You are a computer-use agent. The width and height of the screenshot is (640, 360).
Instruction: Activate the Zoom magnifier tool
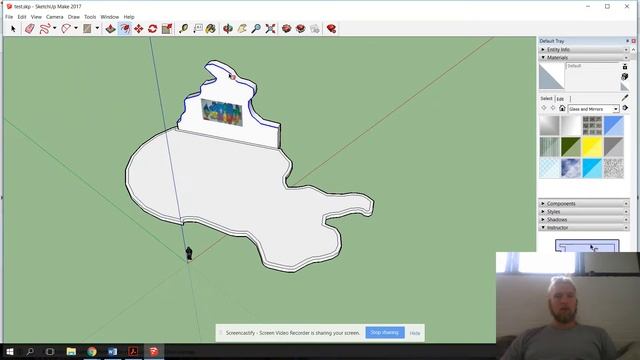point(256,29)
